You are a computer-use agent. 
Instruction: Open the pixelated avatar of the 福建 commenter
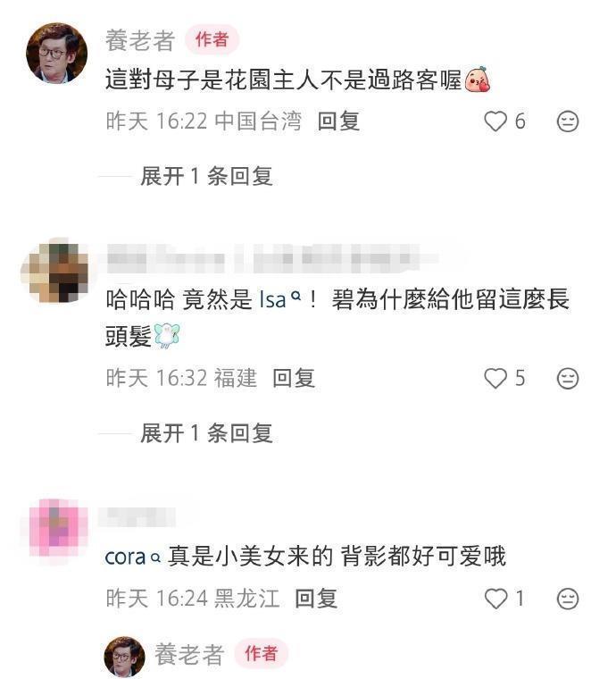coord(54,271)
